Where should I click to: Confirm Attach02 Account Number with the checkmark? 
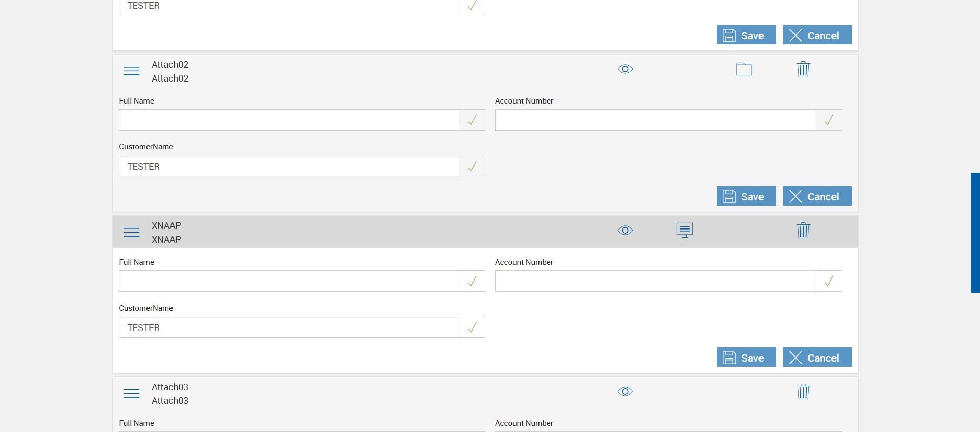829,120
